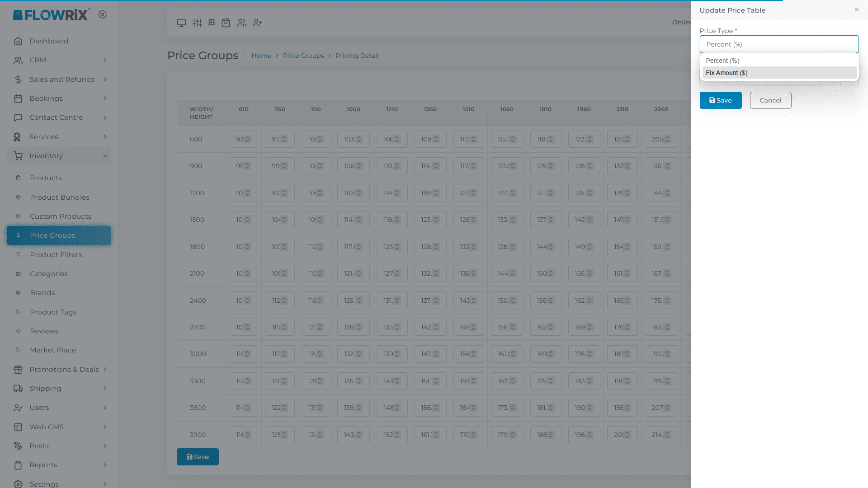Open the filter sliders toolbar icon
Screen dimensions: 868x488
pyautogui.click(x=197, y=23)
